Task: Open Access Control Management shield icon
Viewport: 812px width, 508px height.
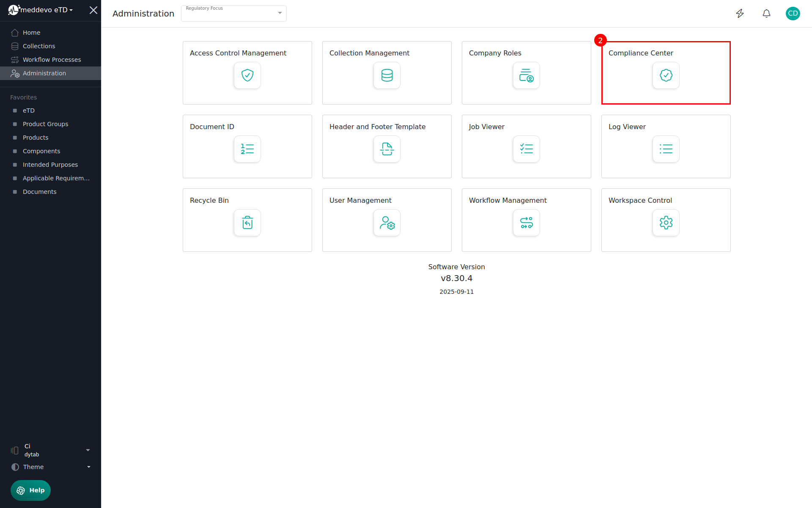Action: 247,75
